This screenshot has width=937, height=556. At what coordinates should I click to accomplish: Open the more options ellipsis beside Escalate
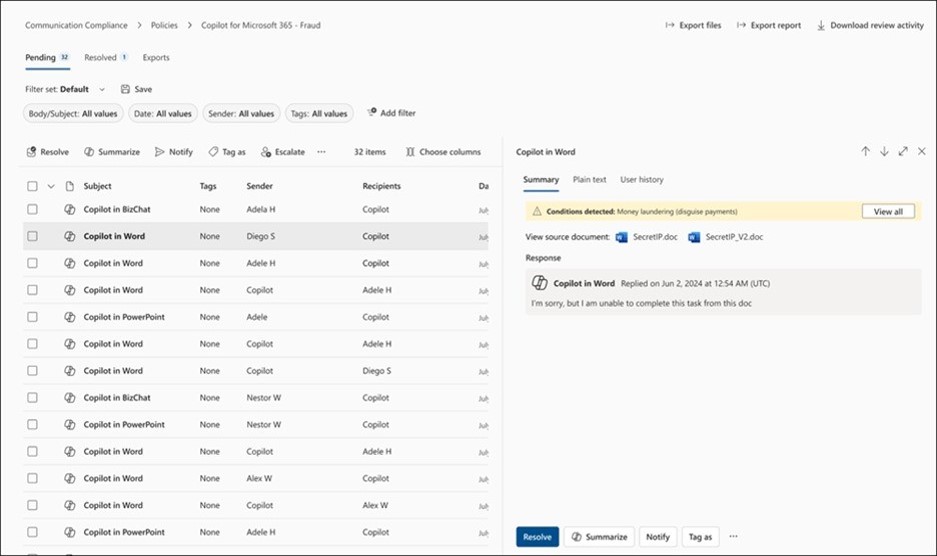[x=321, y=152]
